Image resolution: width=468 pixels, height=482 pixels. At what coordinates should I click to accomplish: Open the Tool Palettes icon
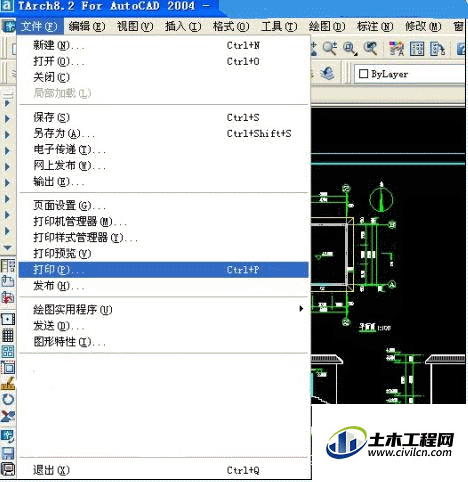click(x=437, y=49)
